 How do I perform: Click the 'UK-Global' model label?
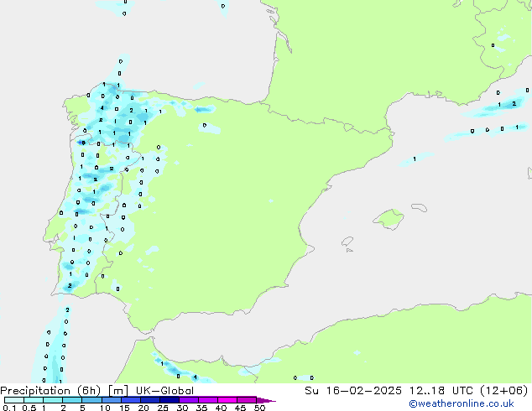coord(164,391)
